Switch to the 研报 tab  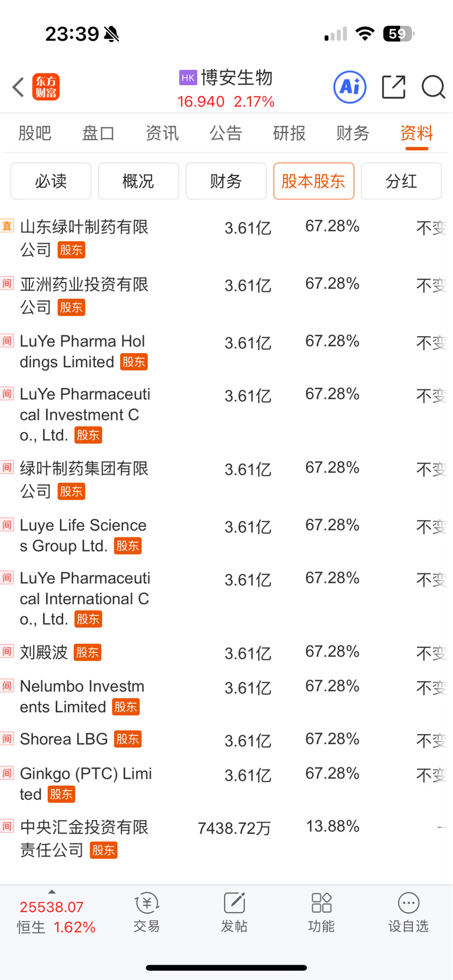(289, 134)
